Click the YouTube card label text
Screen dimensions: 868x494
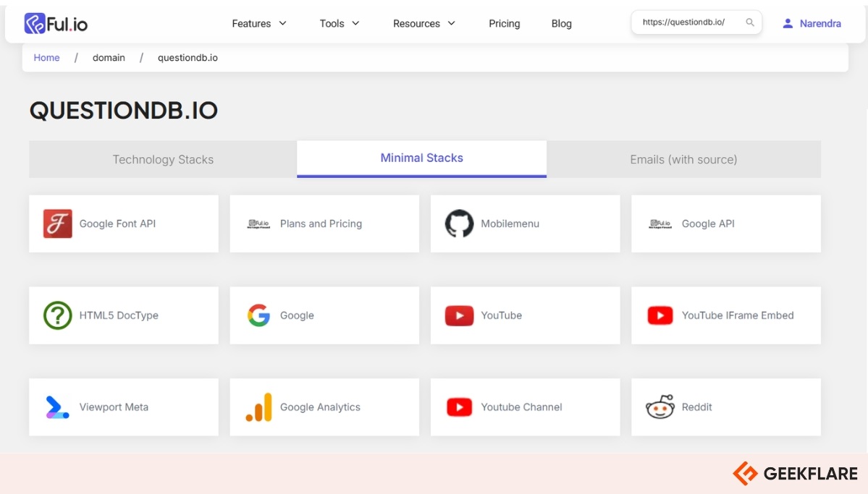pos(501,315)
